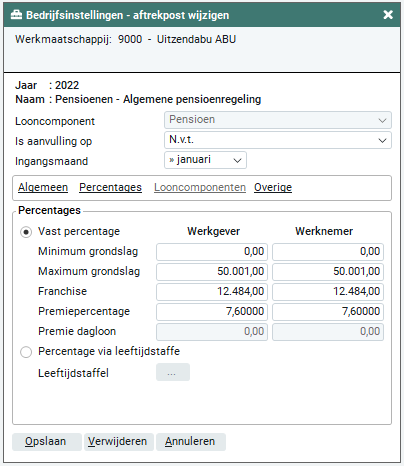404x466 pixels.
Task: Open the Overige tab
Action: click(x=273, y=187)
